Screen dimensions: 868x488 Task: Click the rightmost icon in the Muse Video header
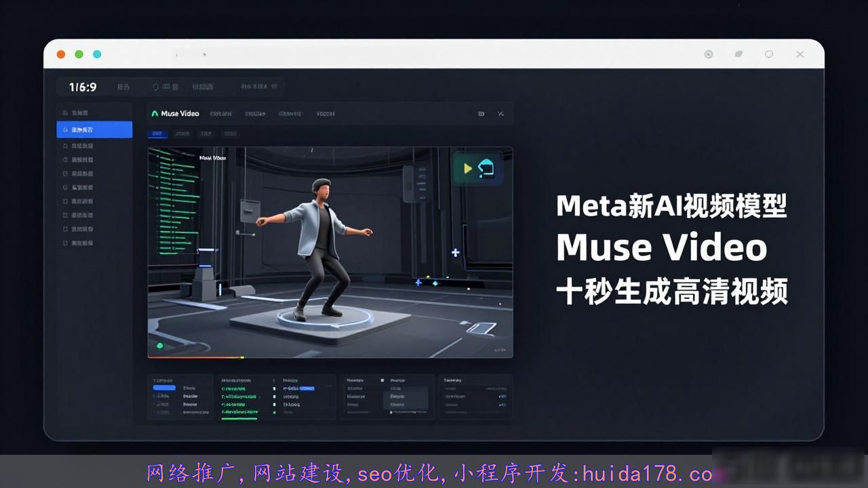(x=500, y=114)
